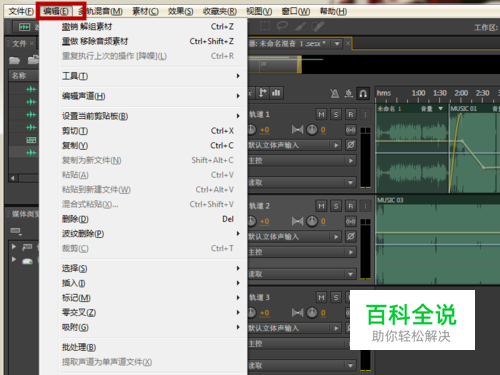This screenshot has height=375, width=500.
Task: Click the icon right of the metronome
Action: 349,93
